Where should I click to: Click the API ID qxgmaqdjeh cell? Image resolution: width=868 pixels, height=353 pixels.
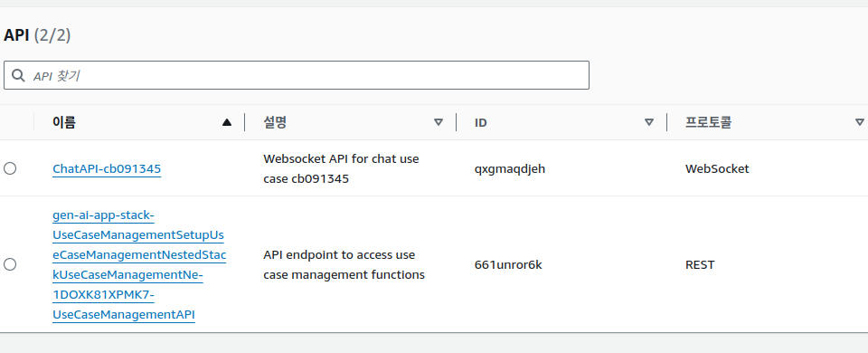[x=510, y=169]
